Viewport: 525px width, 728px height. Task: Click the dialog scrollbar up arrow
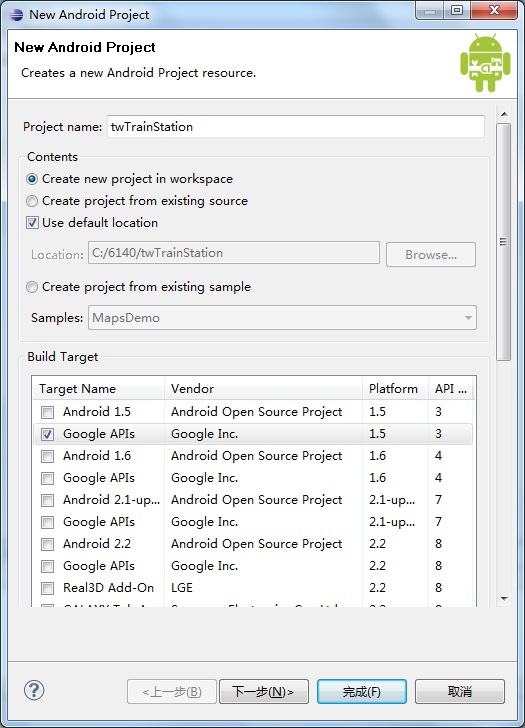[x=504, y=114]
